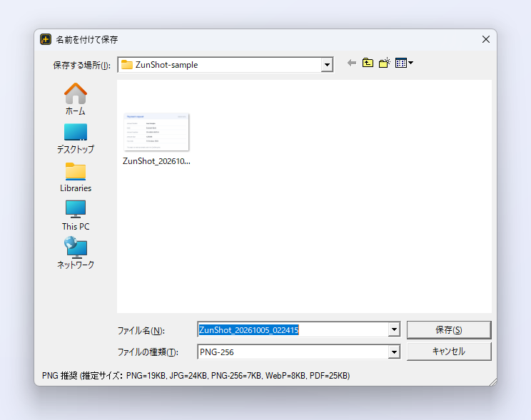
Task: Expand the 保存する場所 folder dropdown
Action: pyautogui.click(x=327, y=65)
